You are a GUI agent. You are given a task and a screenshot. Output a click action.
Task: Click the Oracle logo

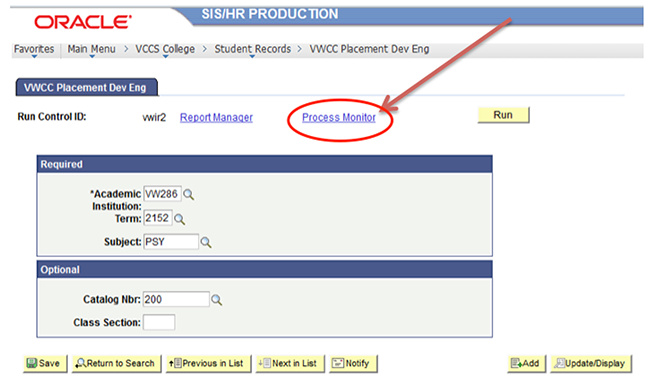(x=83, y=22)
